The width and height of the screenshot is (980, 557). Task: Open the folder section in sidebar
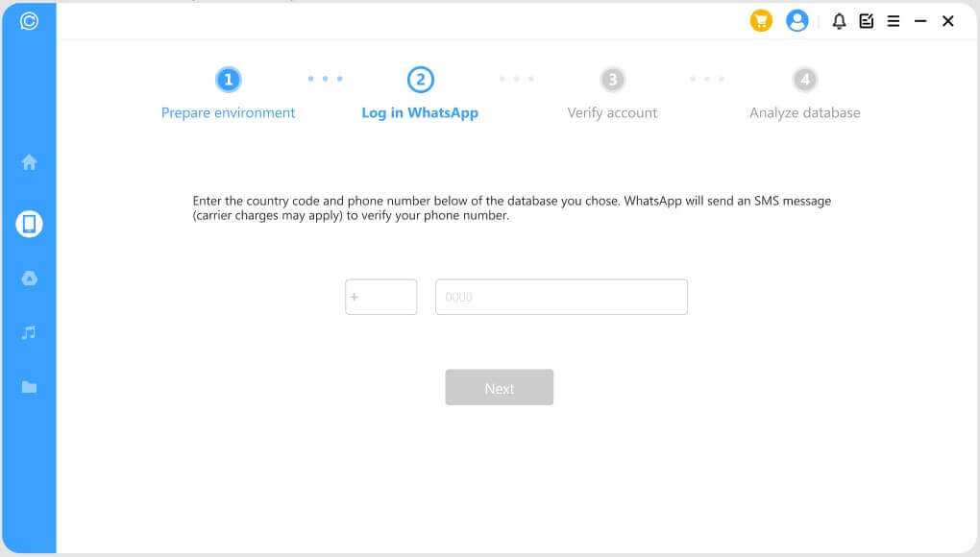point(30,387)
